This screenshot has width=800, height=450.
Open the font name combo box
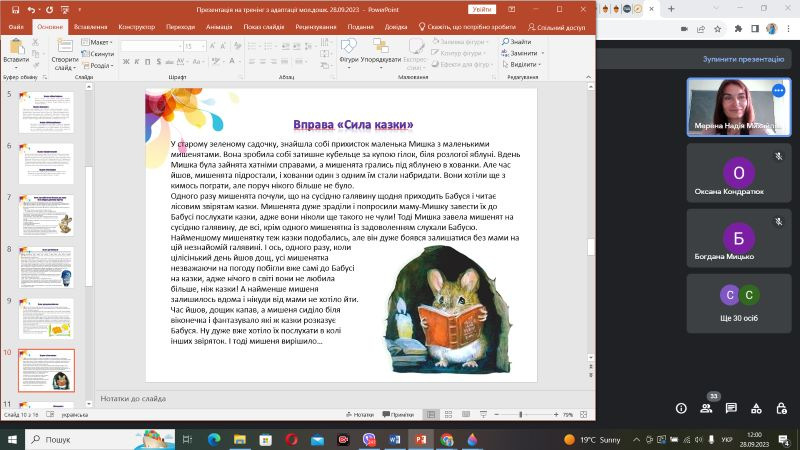(x=152, y=46)
